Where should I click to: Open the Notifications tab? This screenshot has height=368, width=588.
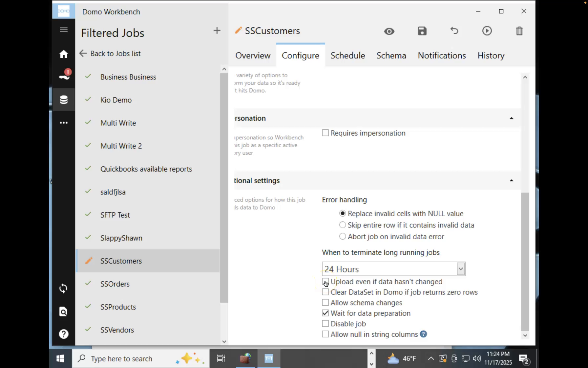tap(442, 55)
